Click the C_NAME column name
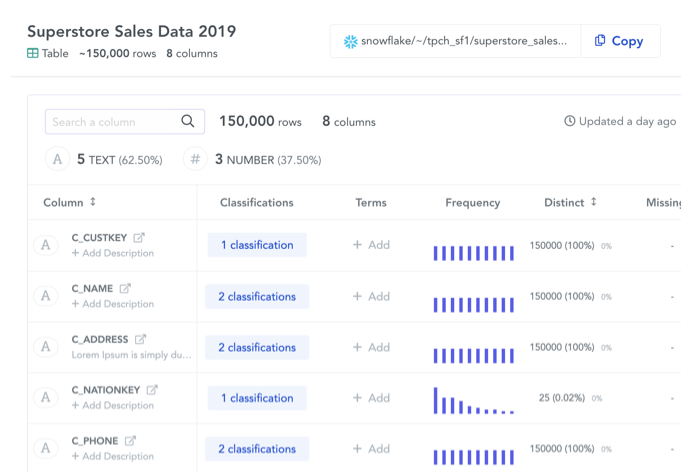 coord(92,288)
